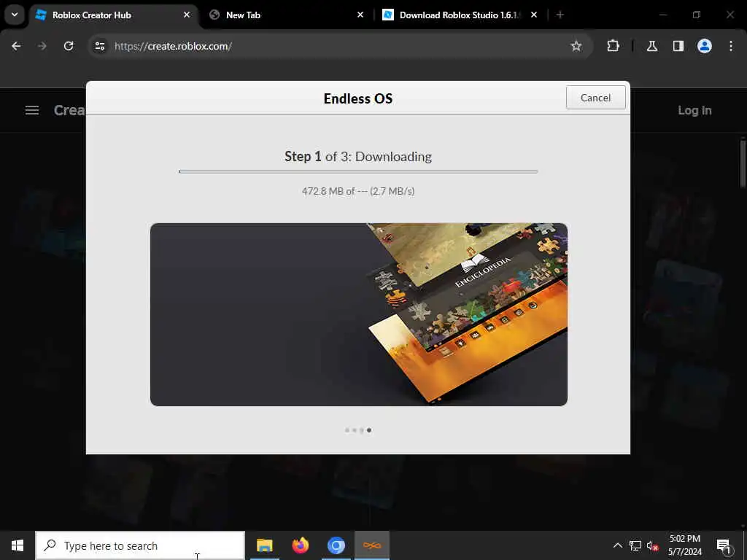The height and width of the screenshot is (560, 747).
Task: Show hidden system tray icons
Action: point(617,545)
